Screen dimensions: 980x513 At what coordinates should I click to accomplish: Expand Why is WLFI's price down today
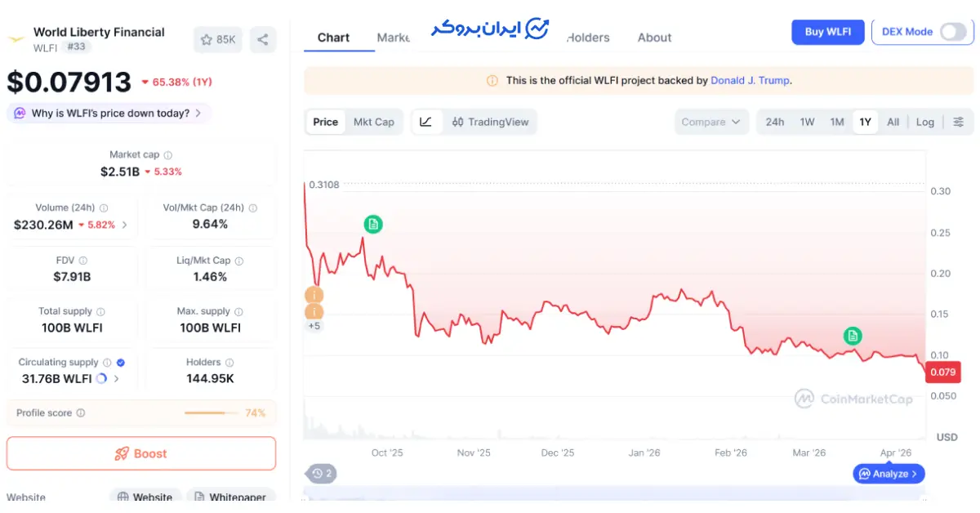[x=109, y=114]
